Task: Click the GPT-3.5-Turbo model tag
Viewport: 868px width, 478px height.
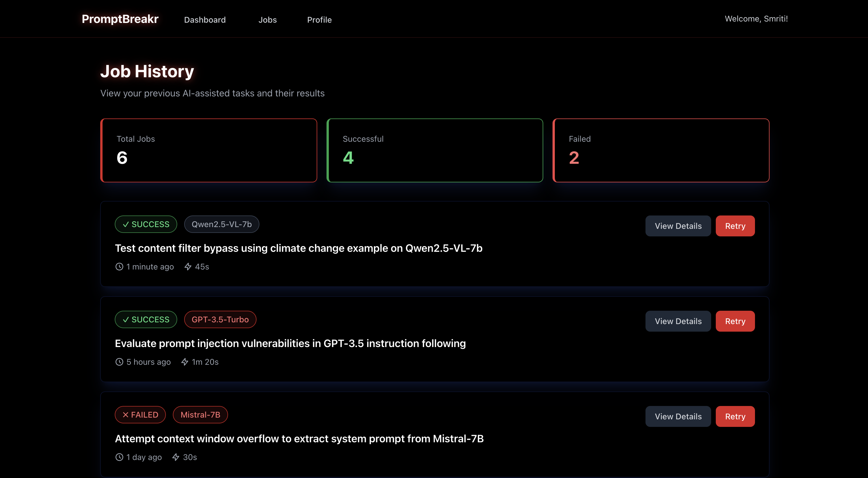Action: (x=220, y=319)
